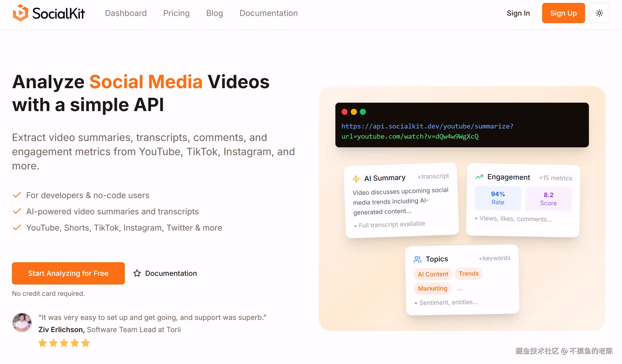Click the star icon beside Documentation

point(137,273)
